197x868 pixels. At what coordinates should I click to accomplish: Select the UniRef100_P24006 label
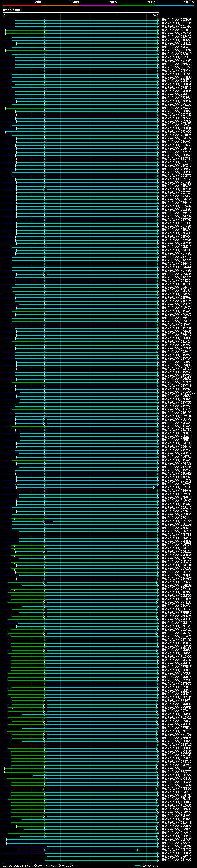177,490
